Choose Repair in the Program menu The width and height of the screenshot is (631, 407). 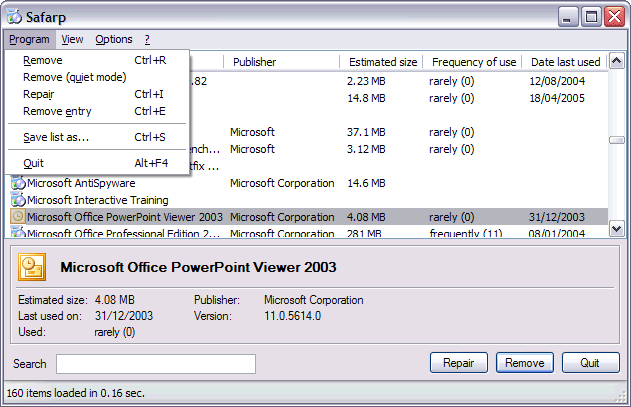pyautogui.click(x=40, y=95)
